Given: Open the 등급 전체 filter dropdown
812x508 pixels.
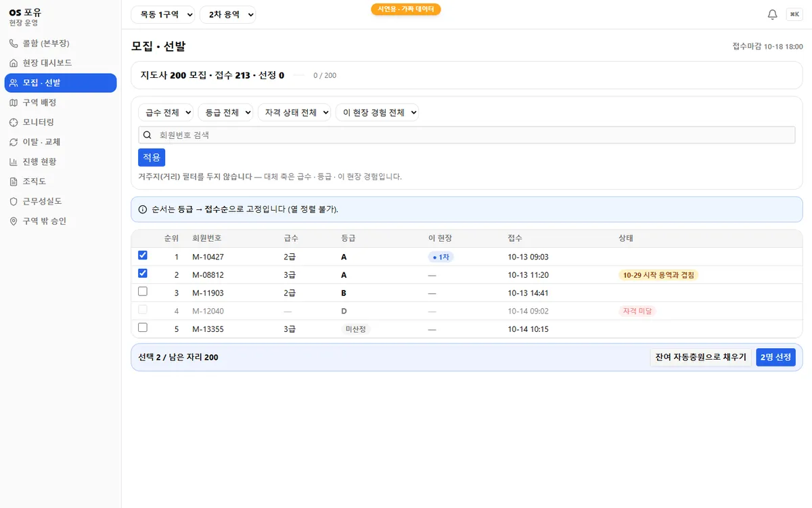Looking at the screenshot, I should pos(225,112).
